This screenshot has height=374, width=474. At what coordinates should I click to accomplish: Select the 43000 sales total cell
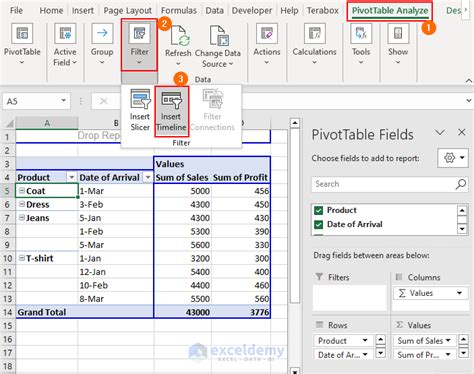coord(183,312)
